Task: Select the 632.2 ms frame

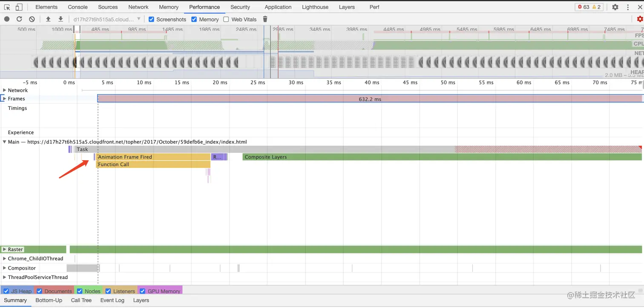Action: point(370,99)
